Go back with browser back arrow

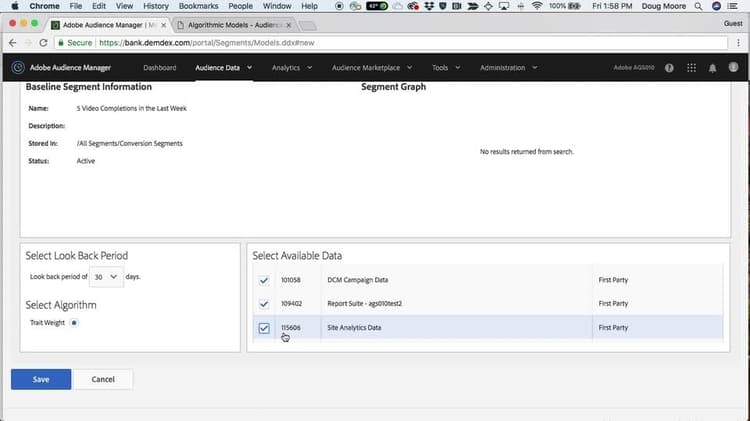12,43
